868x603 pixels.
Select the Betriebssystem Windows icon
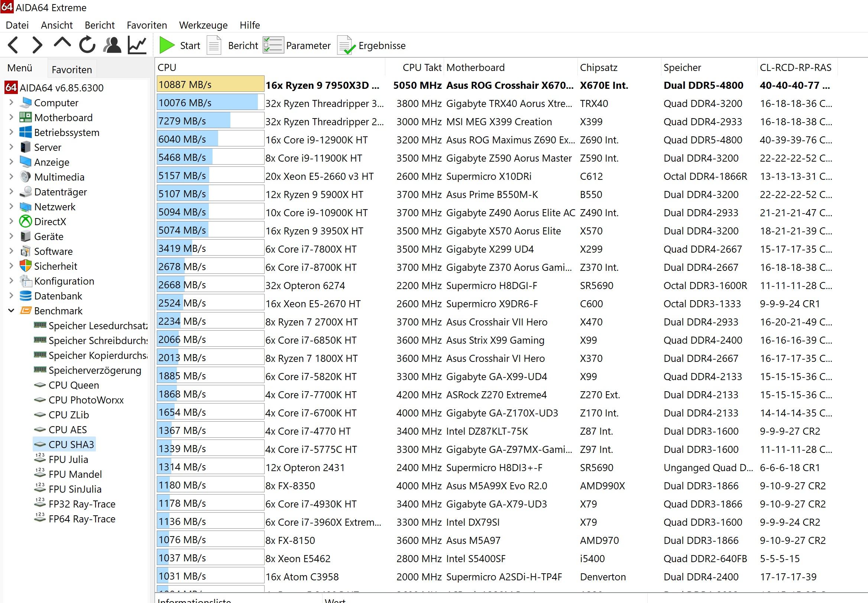point(26,132)
